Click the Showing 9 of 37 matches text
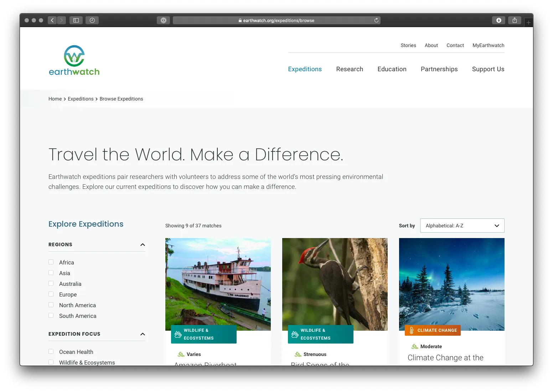 [193, 226]
